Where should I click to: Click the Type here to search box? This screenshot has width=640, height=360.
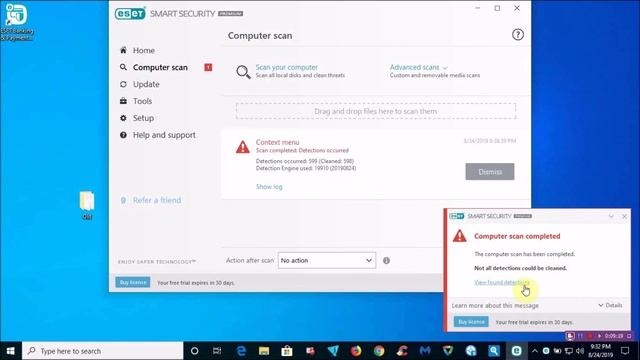tap(102, 351)
